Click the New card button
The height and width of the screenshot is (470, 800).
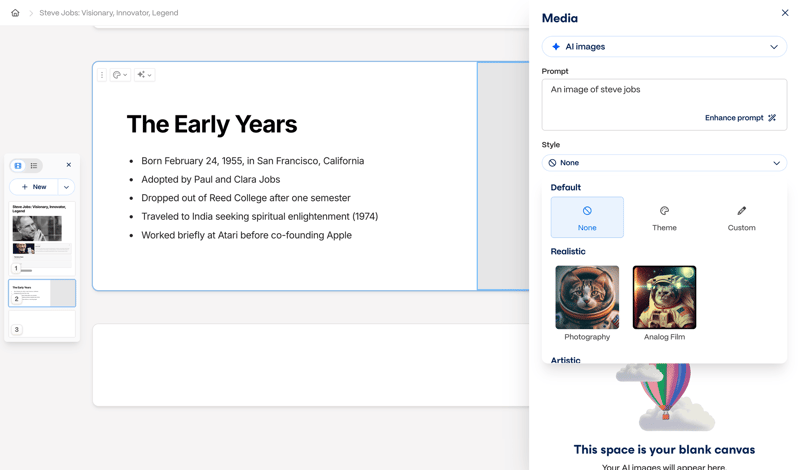(34, 187)
